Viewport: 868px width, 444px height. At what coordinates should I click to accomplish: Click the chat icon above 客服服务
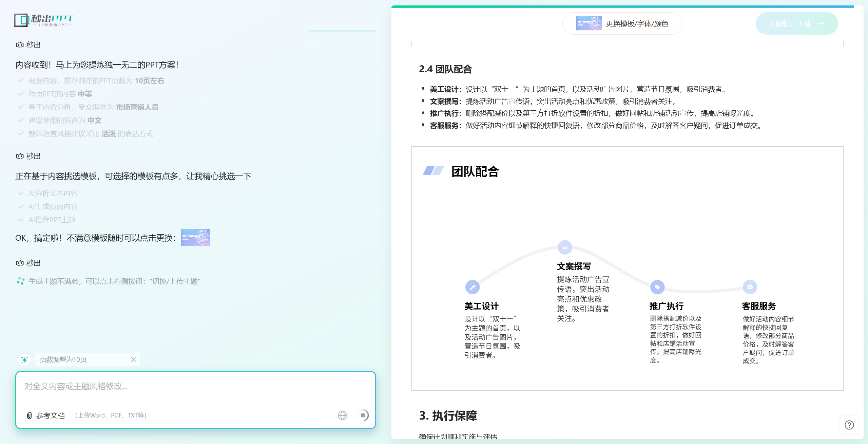click(750, 287)
